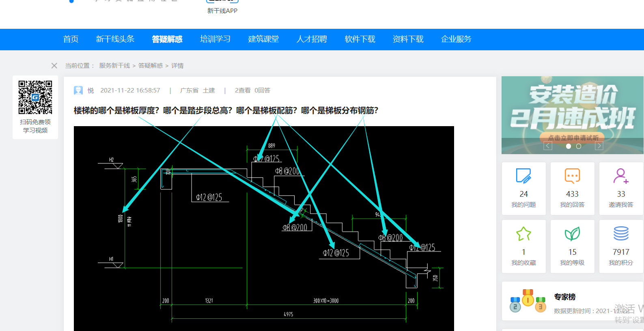Image resolution: width=644 pixels, height=331 pixels.
Task: Click 服务新干线 breadcrumb link
Action: pyautogui.click(x=114, y=66)
